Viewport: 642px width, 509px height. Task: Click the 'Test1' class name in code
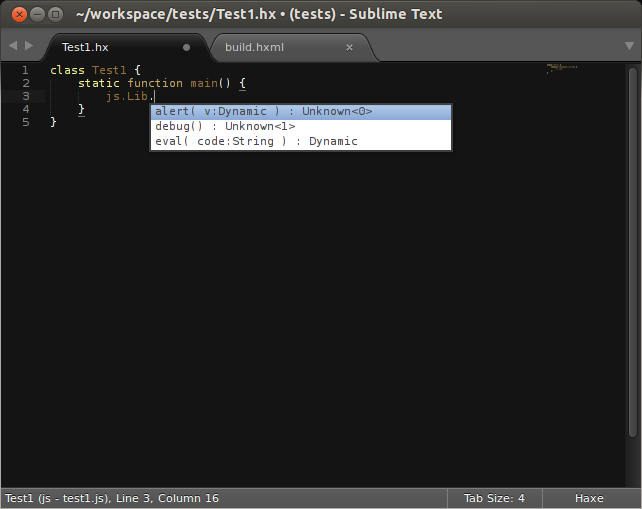point(109,70)
